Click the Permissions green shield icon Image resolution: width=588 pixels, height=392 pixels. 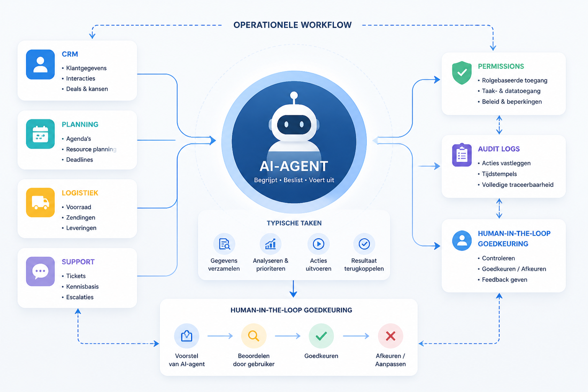[462, 73]
